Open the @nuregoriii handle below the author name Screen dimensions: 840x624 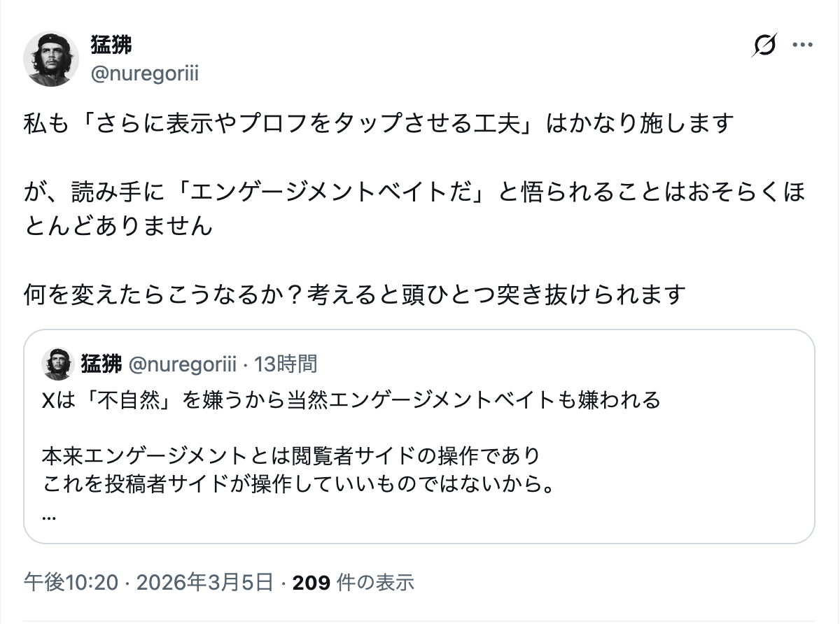[144, 73]
